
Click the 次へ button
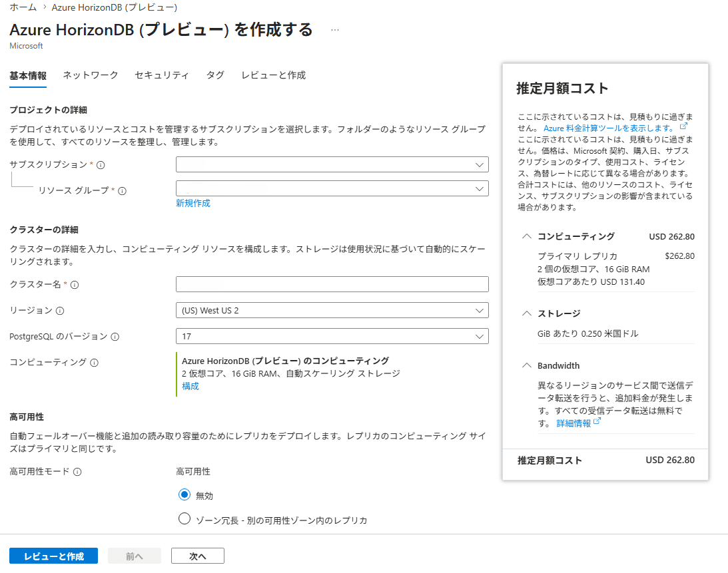point(198,556)
